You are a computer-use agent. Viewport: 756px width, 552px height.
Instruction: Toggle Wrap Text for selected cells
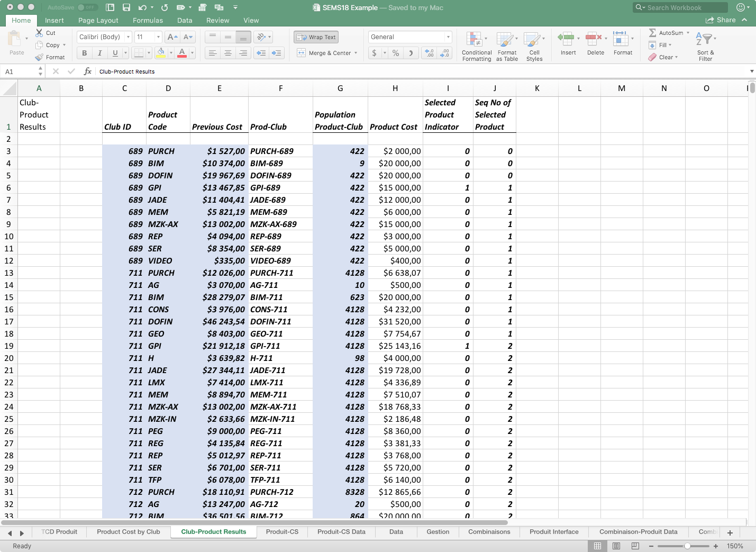(x=316, y=37)
